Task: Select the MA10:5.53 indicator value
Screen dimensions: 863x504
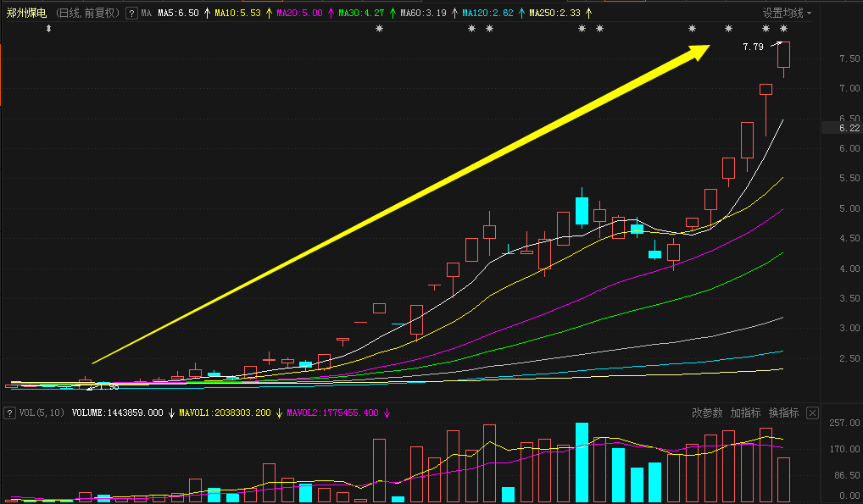Action: [x=237, y=13]
